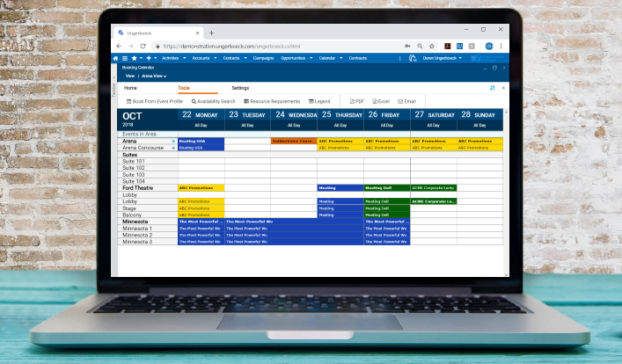The height and width of the screenshot is (364, 622).
Task: Select the orange GoldenValue event on Wednesday
Action: coord(293,141)
